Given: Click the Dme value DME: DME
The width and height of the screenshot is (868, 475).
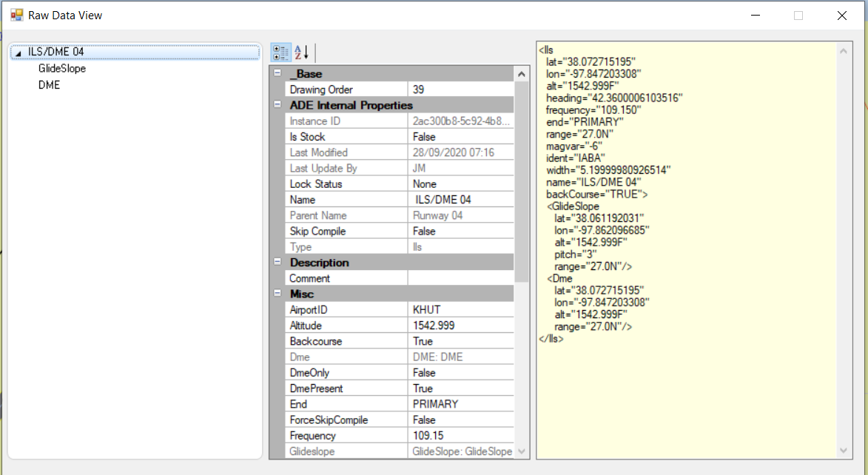Looking at the screenshot, I should click(460, 357).
